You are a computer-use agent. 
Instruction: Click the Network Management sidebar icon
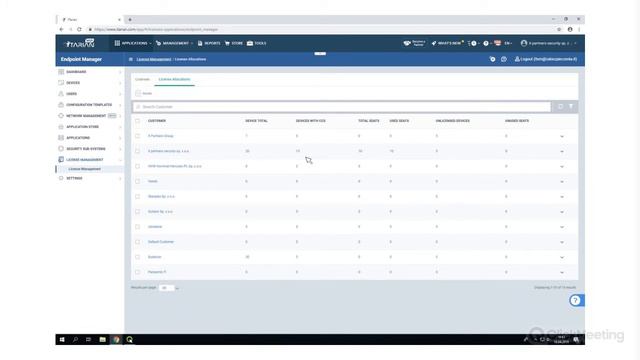point(61,116)
